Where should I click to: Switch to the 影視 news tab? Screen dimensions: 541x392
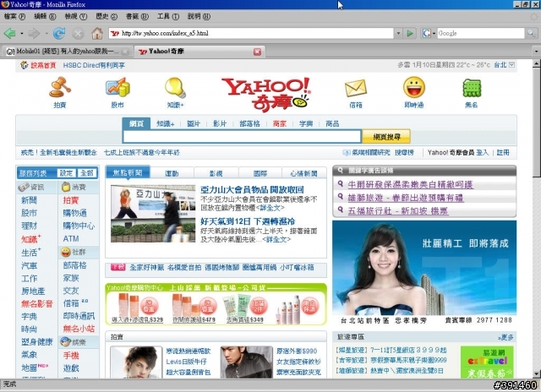click(x=216, y=173)
